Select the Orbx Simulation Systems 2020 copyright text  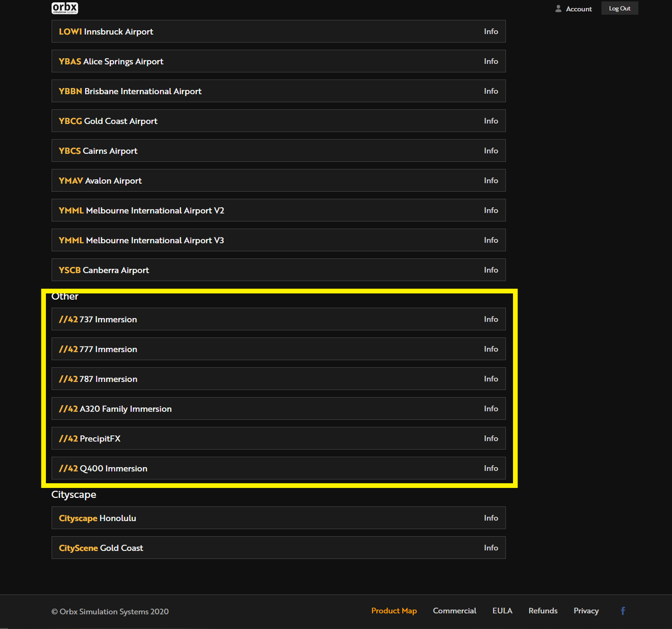tap(110, 612)
